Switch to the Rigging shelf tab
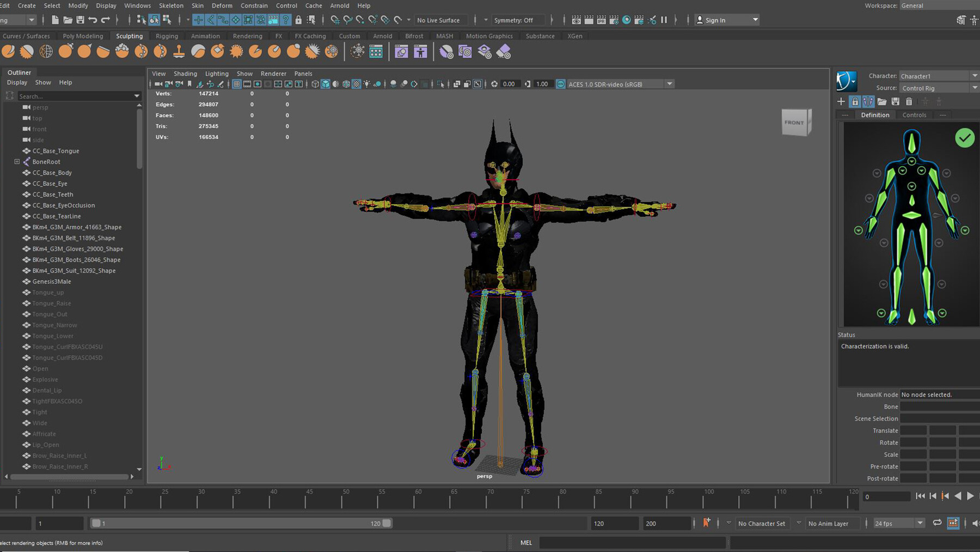Image resolution: width=980 pixels, height=552 pixels. coord(167,36)
